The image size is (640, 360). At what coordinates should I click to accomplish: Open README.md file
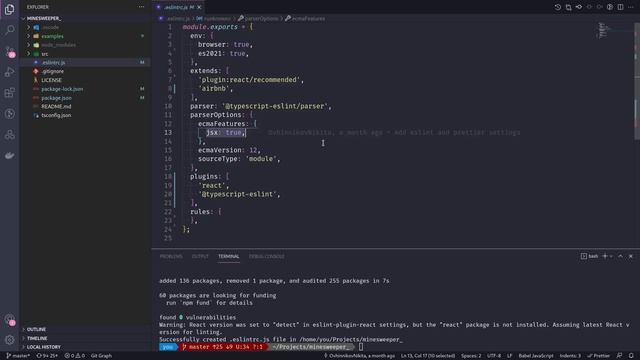(x=56, y=107)
